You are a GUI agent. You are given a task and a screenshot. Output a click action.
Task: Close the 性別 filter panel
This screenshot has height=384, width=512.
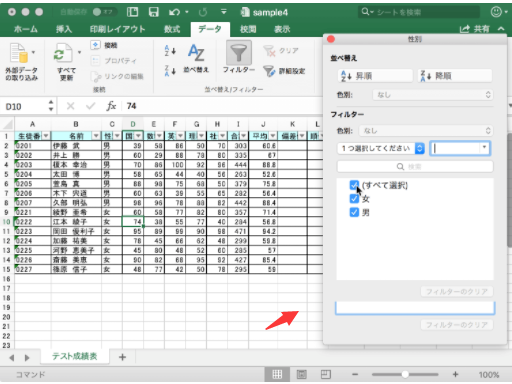point(331,39)
